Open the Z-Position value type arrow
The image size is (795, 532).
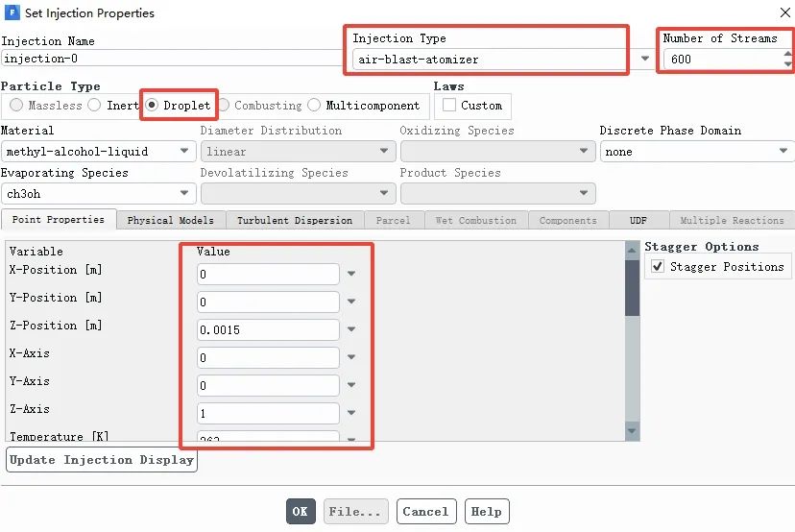click(351, 330)
